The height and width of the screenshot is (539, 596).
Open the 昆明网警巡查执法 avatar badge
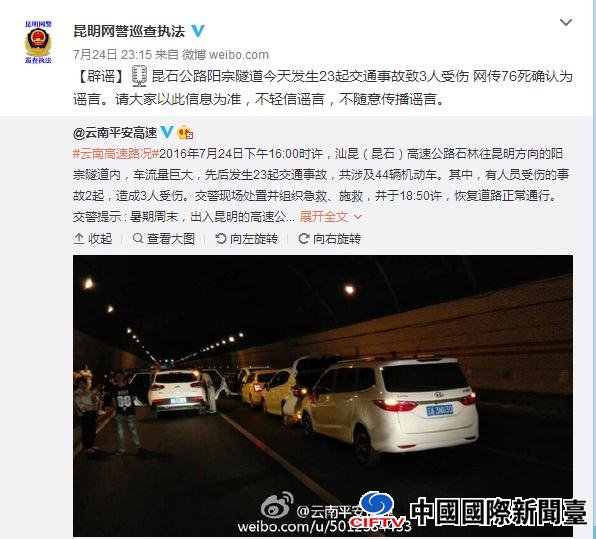[38, 42]
